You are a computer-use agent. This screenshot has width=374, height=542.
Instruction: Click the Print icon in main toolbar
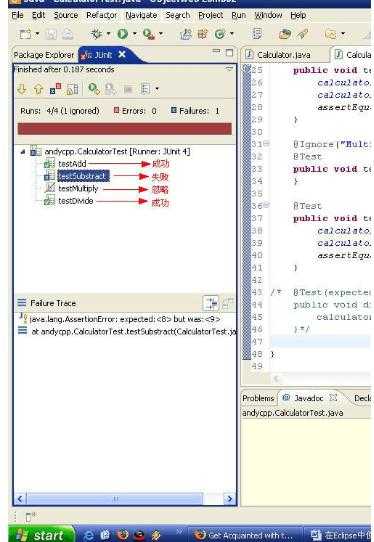coord(68,34)
